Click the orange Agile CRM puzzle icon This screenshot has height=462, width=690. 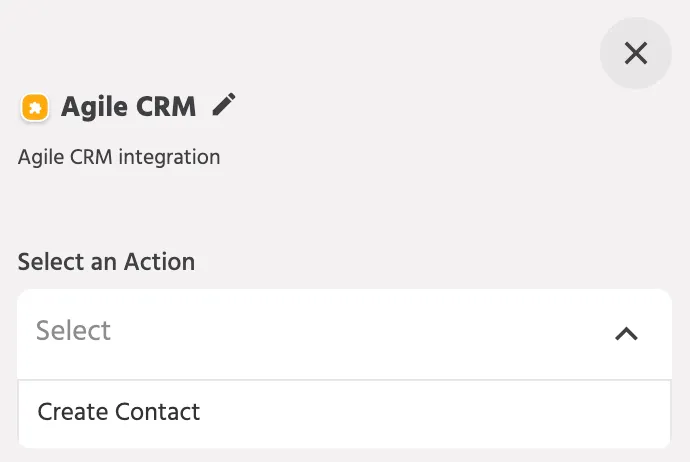point(35,107)
